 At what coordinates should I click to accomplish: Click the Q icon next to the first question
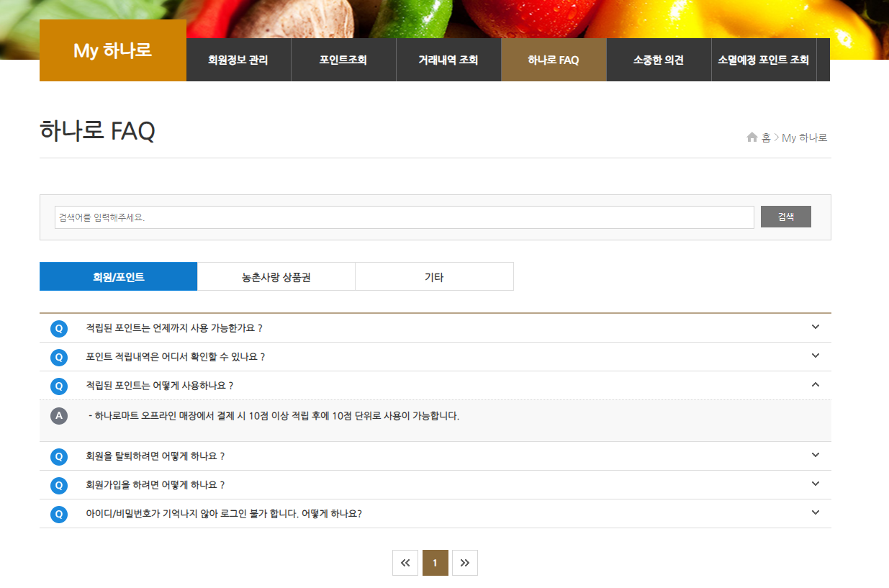[59, 327]
